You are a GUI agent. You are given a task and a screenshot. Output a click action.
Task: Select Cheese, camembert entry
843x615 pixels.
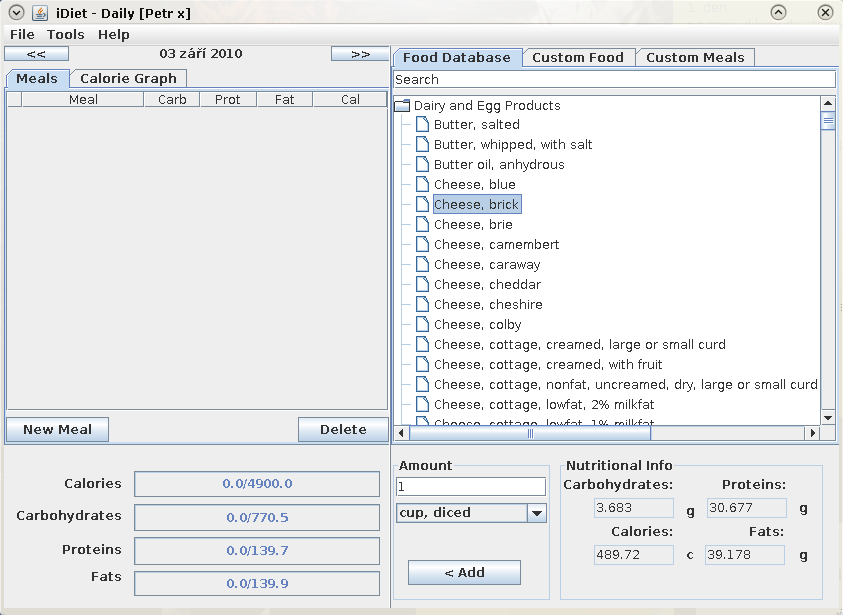click(x=496, y=245)
